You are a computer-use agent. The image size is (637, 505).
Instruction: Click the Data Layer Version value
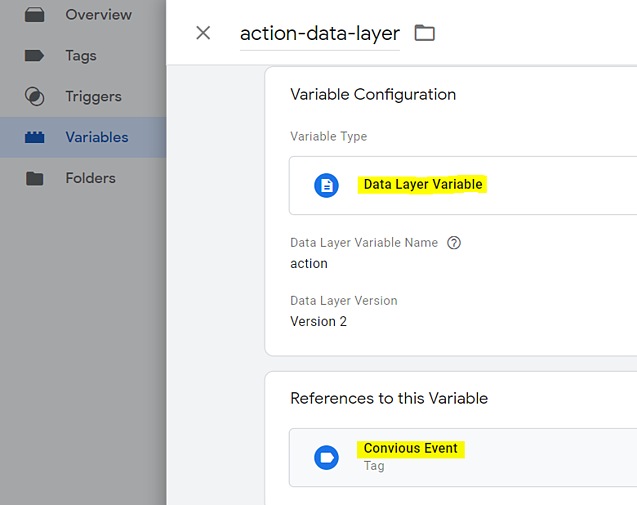click(x=318, y=322)
